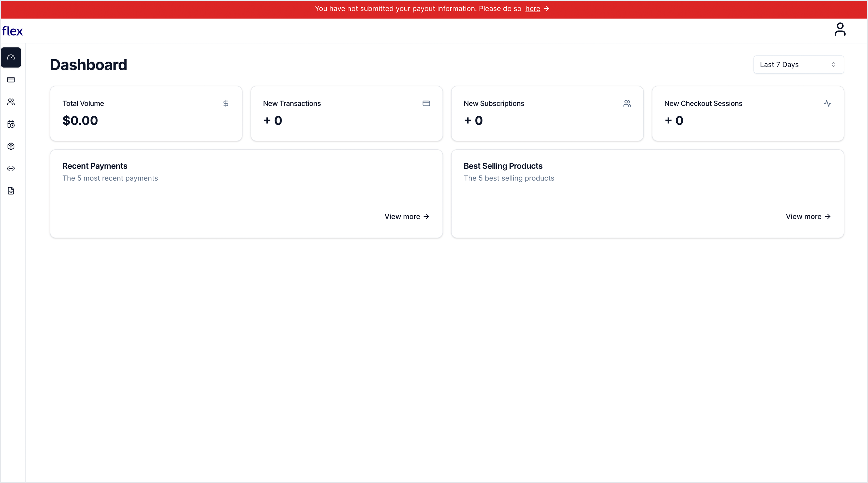Open the dashboard gauge sidebar icon
Viewport: 868px width, 483px height.
11,58
